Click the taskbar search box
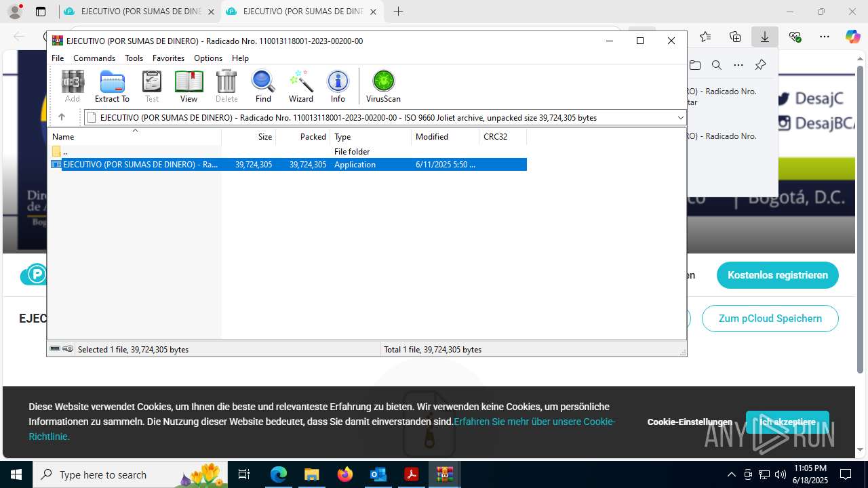 point(131,474)
